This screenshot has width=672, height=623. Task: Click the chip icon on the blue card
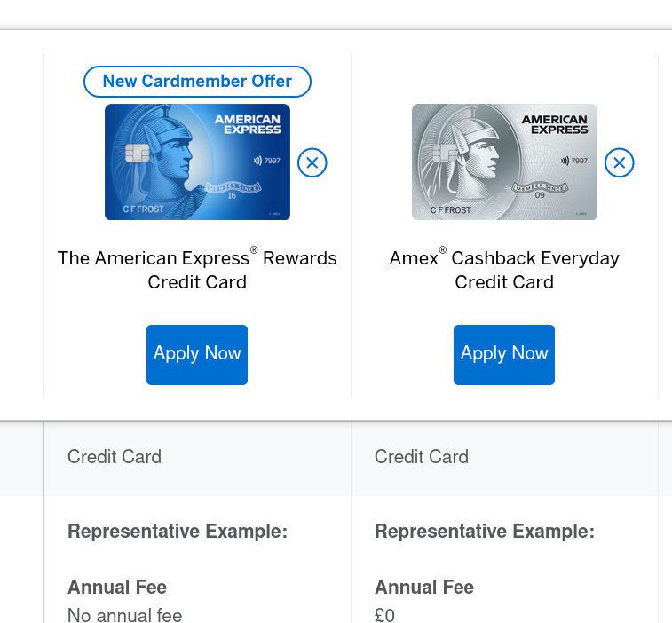tap(138, 153)
